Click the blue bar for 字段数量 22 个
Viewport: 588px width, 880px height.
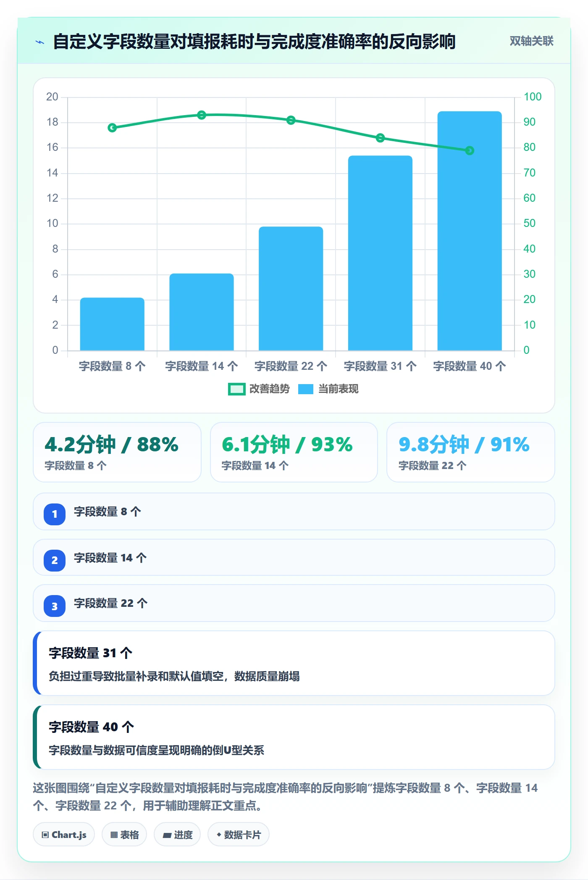[291, 289]
